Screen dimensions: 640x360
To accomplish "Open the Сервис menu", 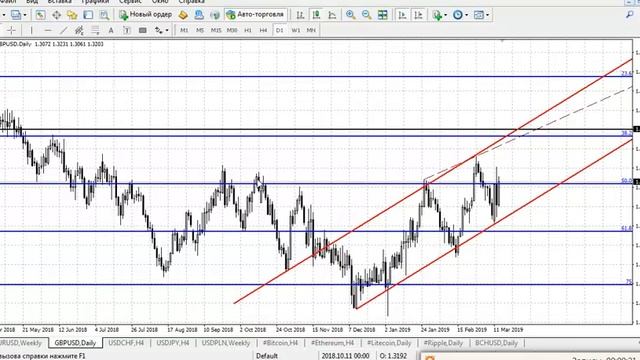I will pos(130,2).
